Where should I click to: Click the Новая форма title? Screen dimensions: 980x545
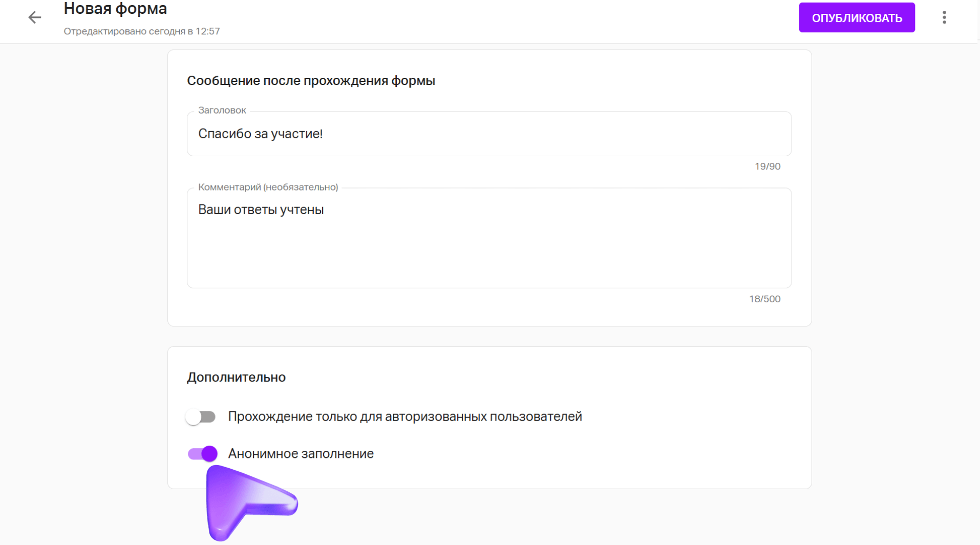[x=115, y=9]
